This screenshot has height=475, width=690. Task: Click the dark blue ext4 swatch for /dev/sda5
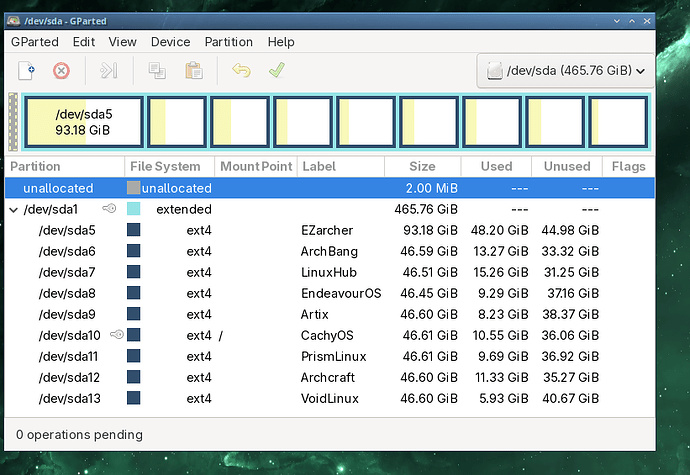tap(133, 230)
